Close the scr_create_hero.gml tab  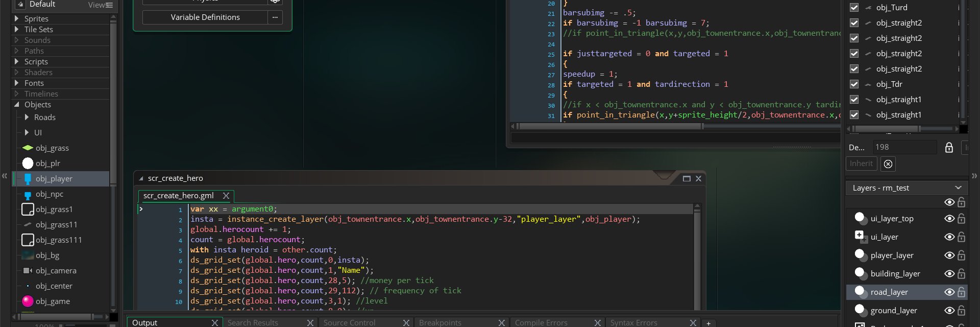[x=226, y=196]
